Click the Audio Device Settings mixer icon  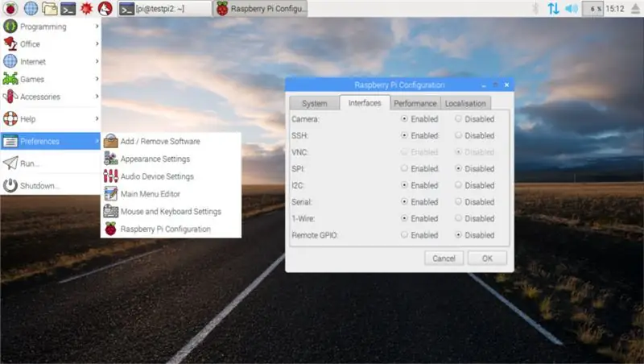coord(110,176)
